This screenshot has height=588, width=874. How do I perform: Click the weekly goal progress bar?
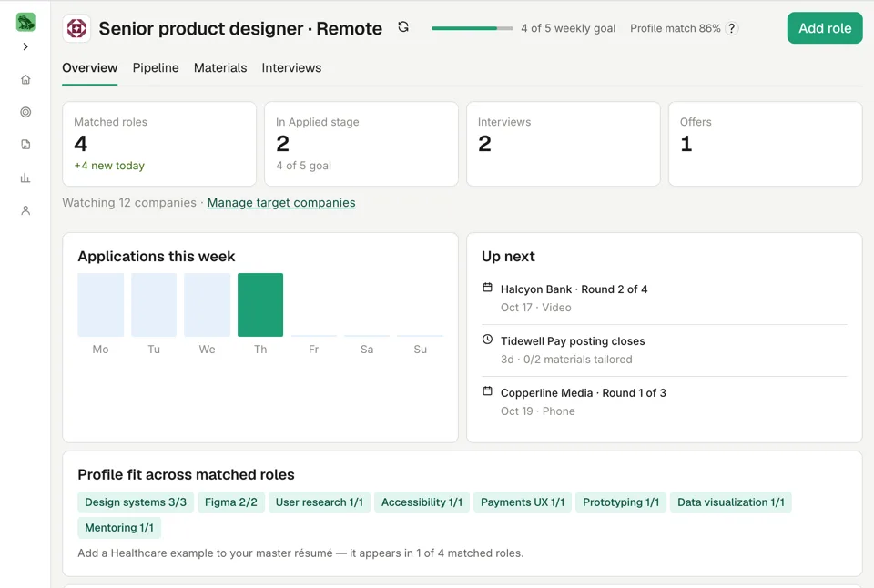tap(473, 28)
